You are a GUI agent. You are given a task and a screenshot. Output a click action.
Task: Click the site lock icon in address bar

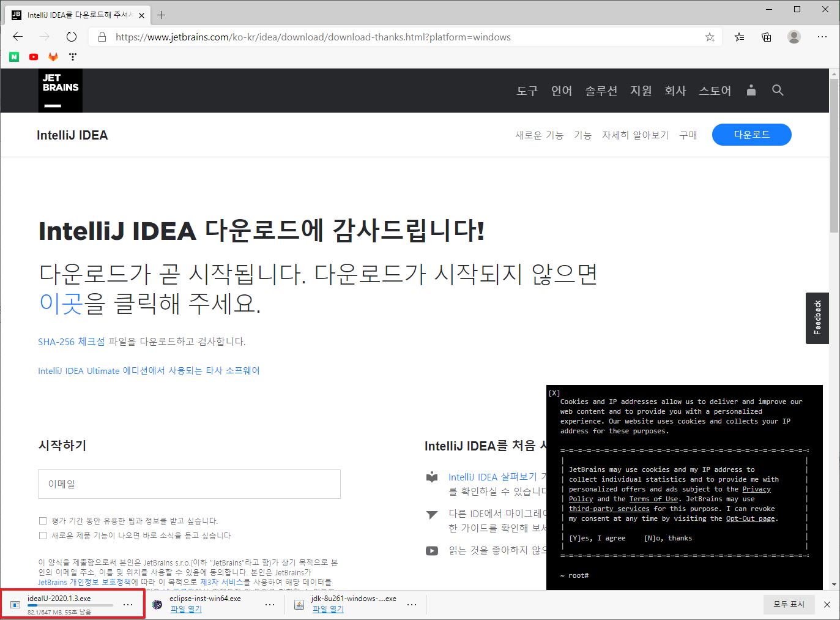(x=102, y=37)
